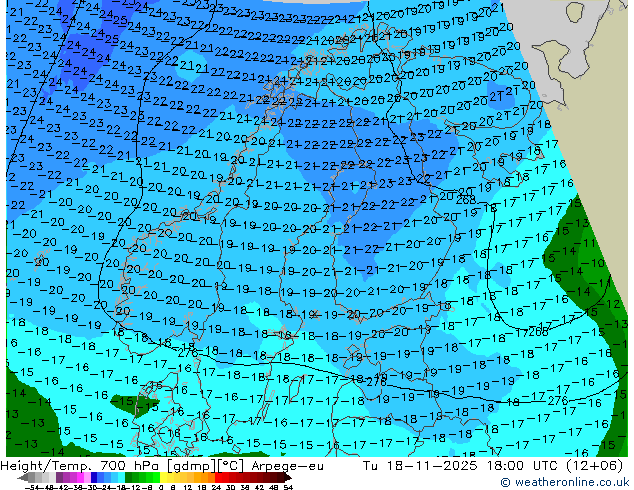
Task: Click the dark maroon right arrow end of legend
Action: click(x=288, y=478)
